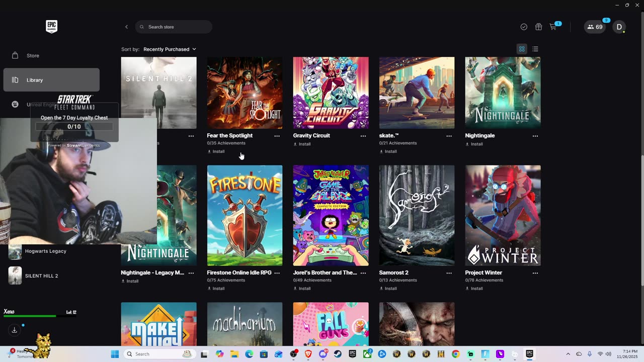Open Google Chrome from the taskbar

click(455, 354)
